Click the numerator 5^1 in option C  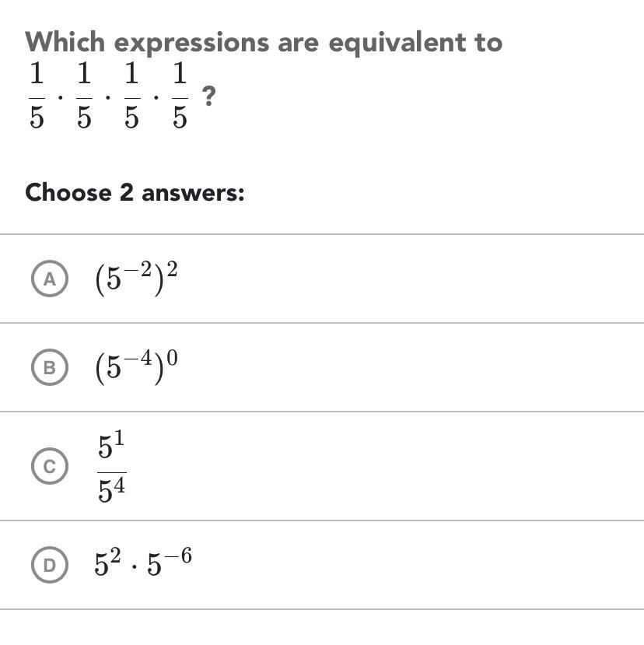[x=111, y=445]
